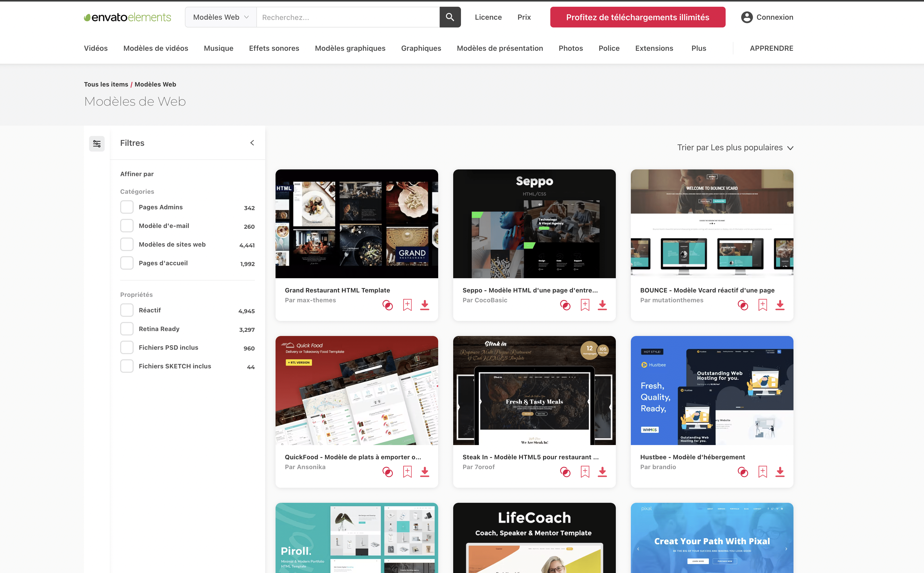Tick the Pages d'accueil checkbox

click(127, 263)
